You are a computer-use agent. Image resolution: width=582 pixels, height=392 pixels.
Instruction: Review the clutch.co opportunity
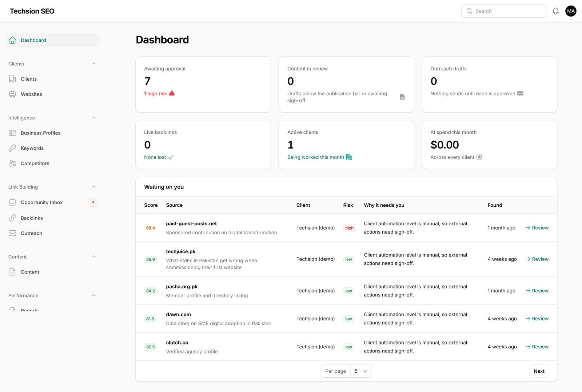[x=537, y=347]
